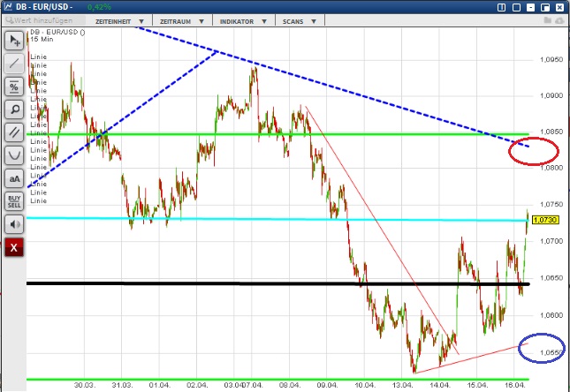Click the 08.04. date axis label
This screenshot has height=392, width=570.
[x=290, y=385]
